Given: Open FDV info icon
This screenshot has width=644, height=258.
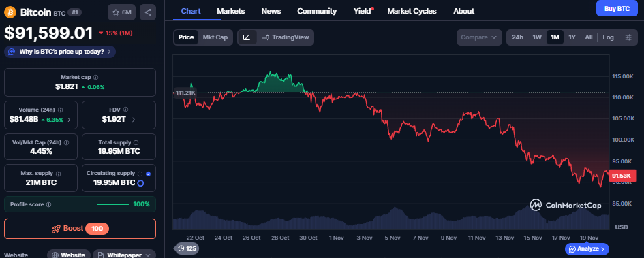Looking at the screenshot, I should pos(125,110).
